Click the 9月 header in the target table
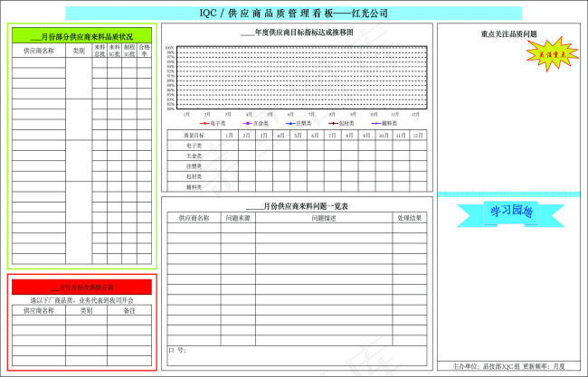Screen dimensions: 588x377 coord(366,136)
